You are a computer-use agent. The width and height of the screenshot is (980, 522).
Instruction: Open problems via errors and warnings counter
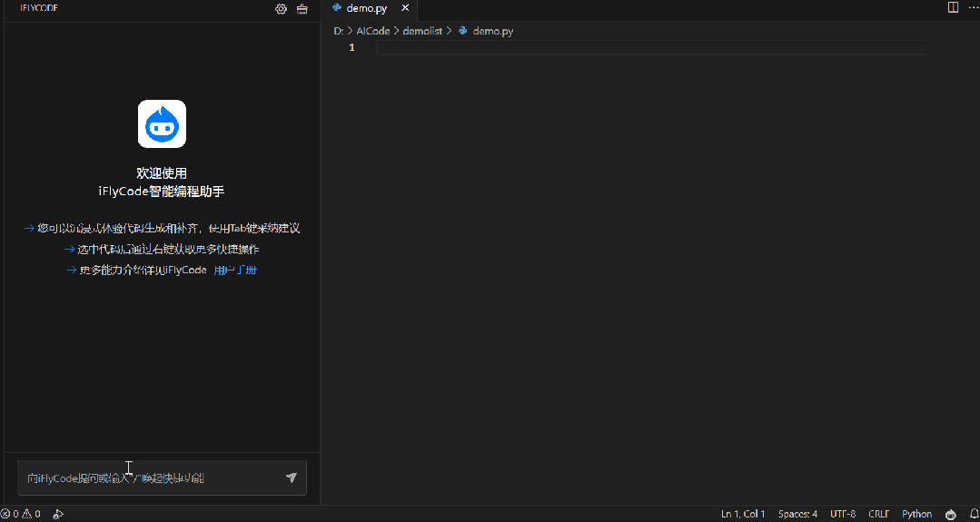pyautogui.click(x=21, y=514)
